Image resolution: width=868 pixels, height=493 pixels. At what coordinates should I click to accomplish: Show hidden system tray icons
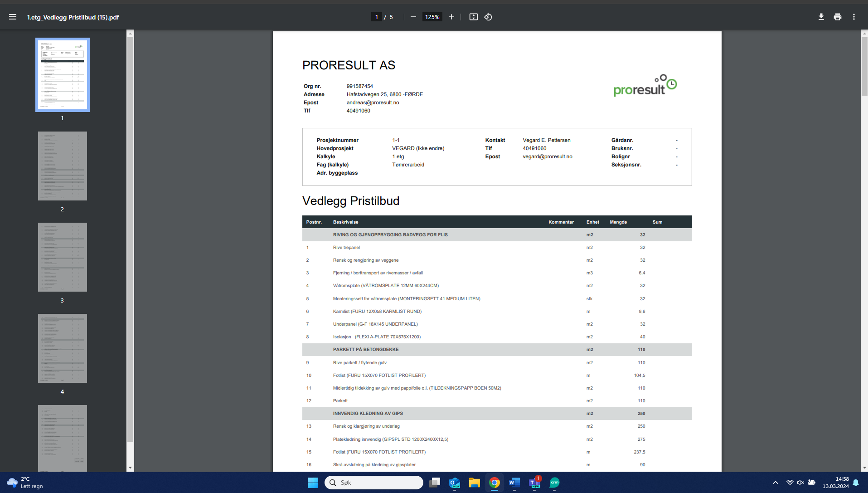(x=776, y=483)
